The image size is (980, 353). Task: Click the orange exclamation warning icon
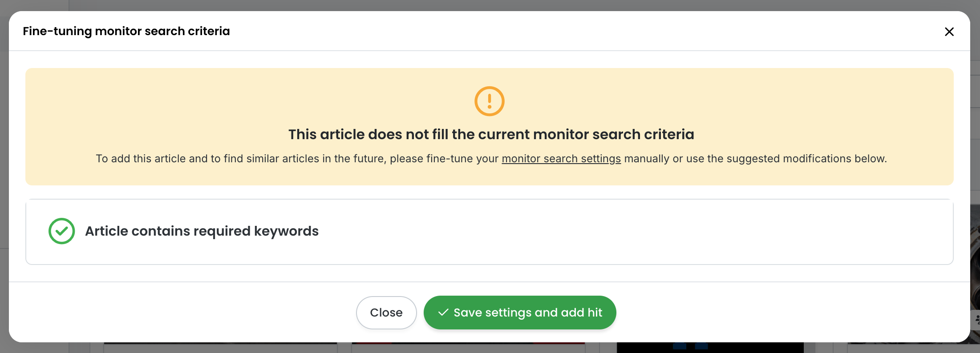click(x=489, y=101)
